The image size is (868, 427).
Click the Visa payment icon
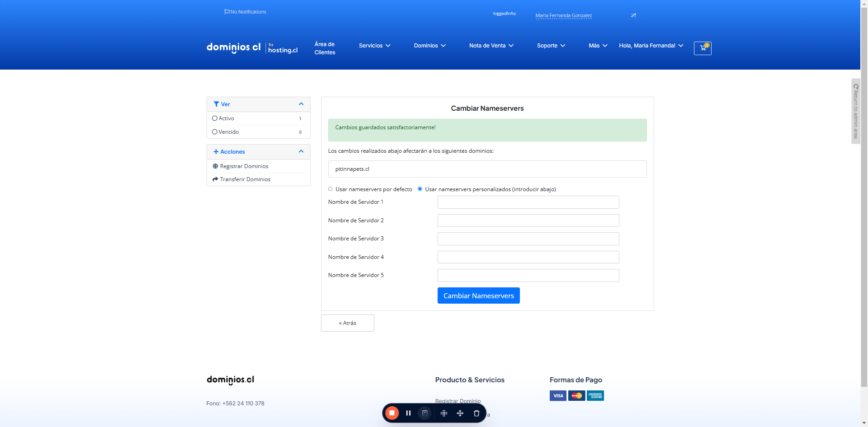[558, 396]
